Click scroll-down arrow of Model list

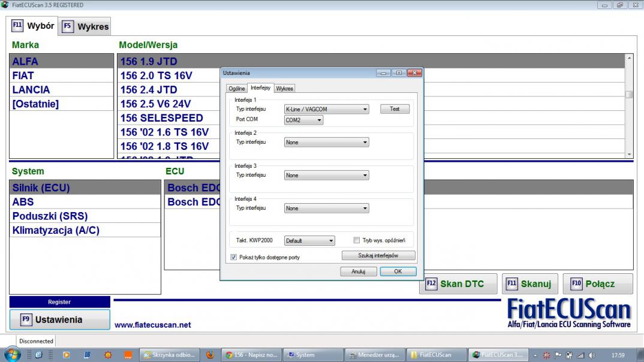click(x=629, y=155)
